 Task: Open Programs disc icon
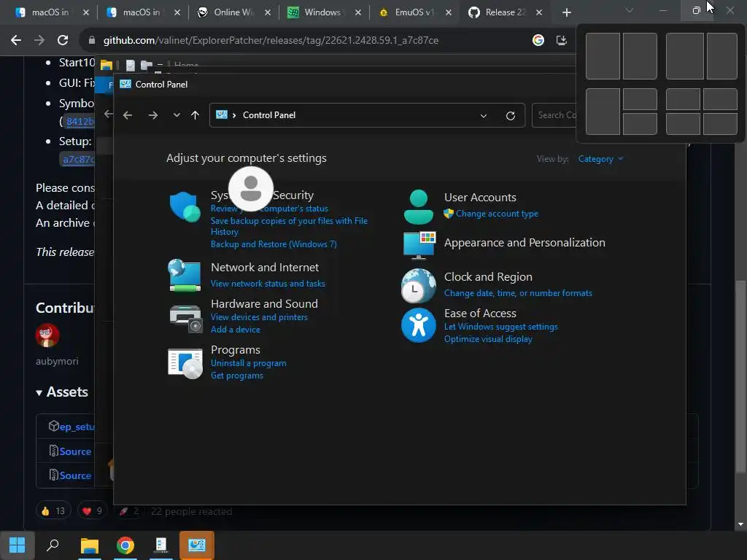click(x=185, y=364)
